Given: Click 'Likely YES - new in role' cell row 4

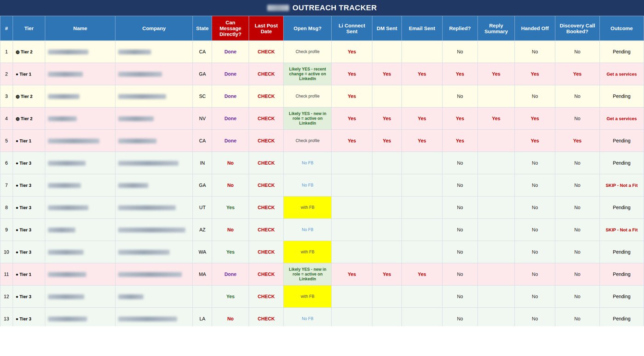Looking at the screenshot, I should pyautogui.click(x=308, y=118).
